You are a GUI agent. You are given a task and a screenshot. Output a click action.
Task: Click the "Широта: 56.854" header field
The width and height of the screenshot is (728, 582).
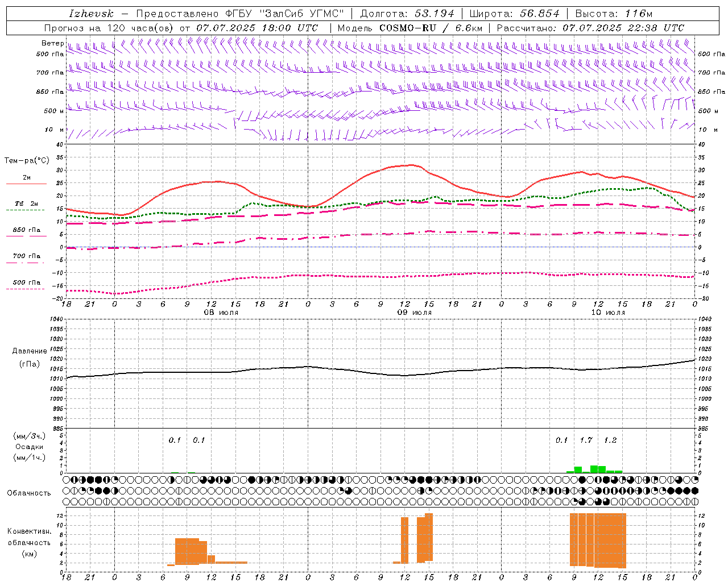click(x=514, y=14)
